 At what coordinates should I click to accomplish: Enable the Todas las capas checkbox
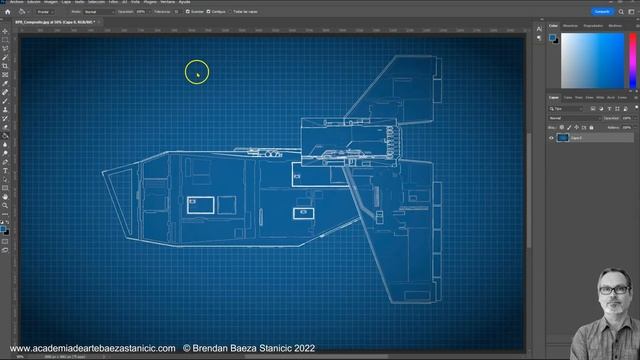coord(230,12)
